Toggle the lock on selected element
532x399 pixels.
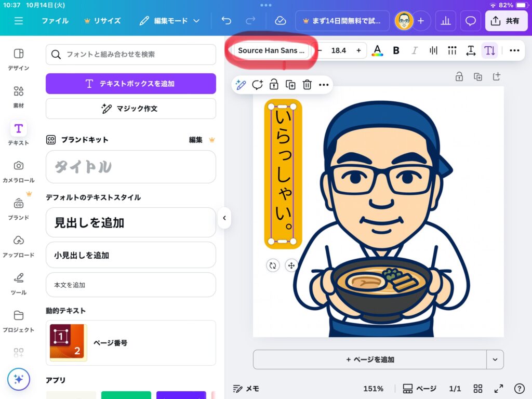pyautogui.click(x=274, y=85)
